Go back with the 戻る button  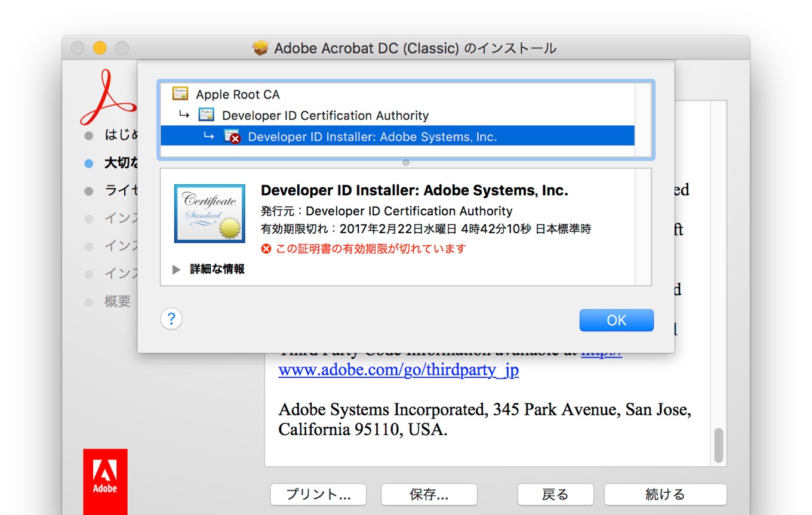pos(555,495)
